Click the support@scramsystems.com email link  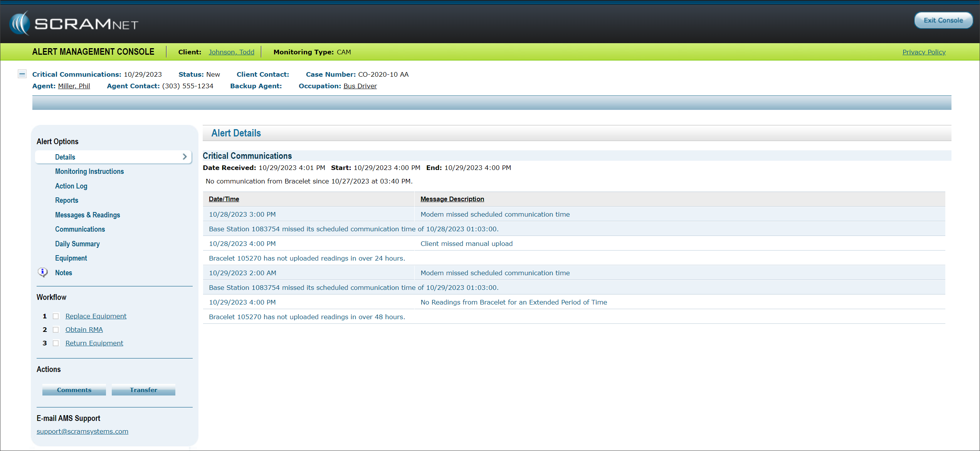82,431
